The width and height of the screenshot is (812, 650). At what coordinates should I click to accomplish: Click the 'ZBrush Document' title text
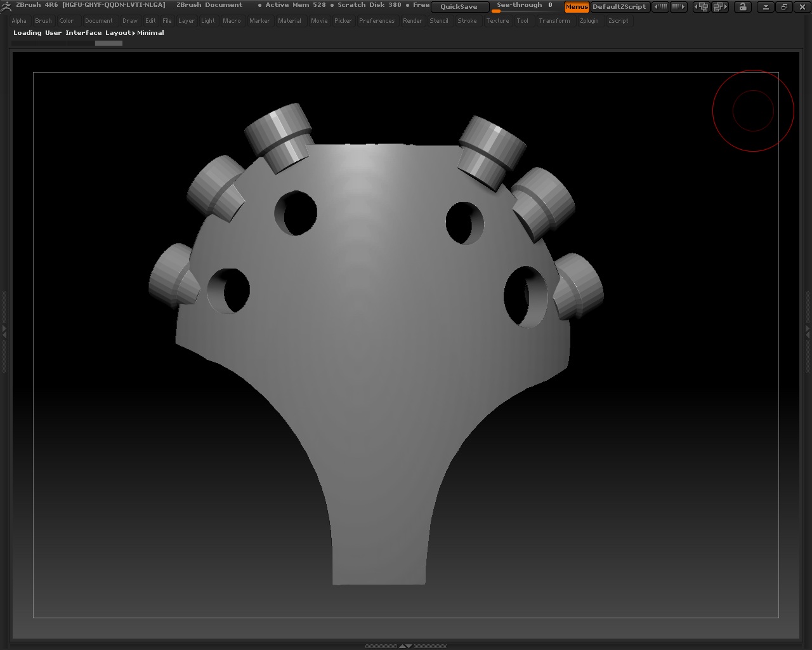[209, 5]
